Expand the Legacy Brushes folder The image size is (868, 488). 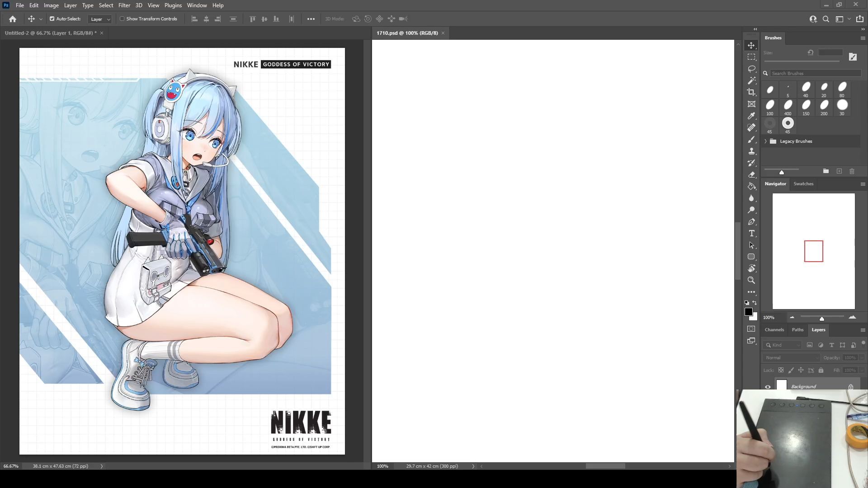(x=766, y=141)
